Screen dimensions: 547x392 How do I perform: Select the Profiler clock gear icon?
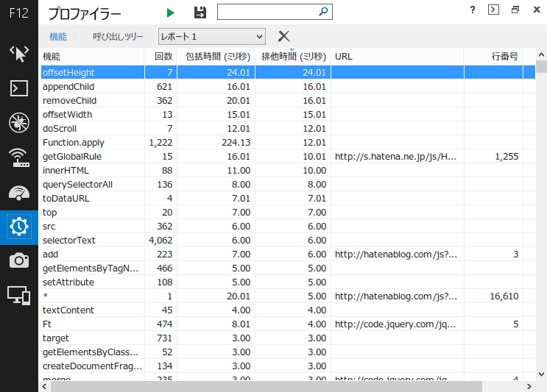(19, 227)
